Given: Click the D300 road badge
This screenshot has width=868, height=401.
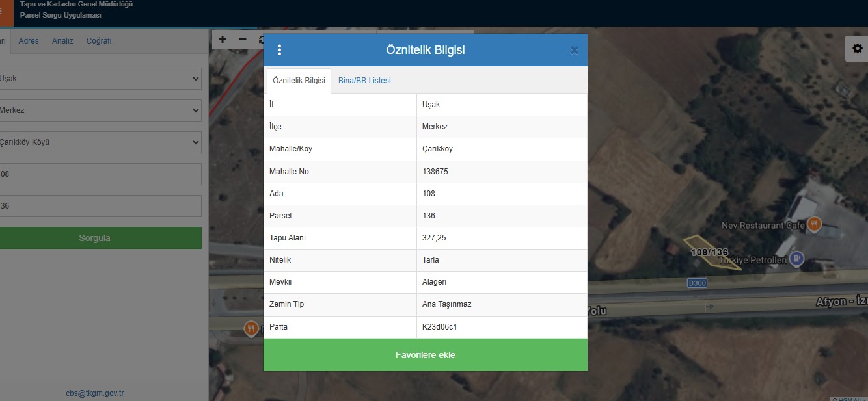Looking at the screenshot, I should [697, 283].
